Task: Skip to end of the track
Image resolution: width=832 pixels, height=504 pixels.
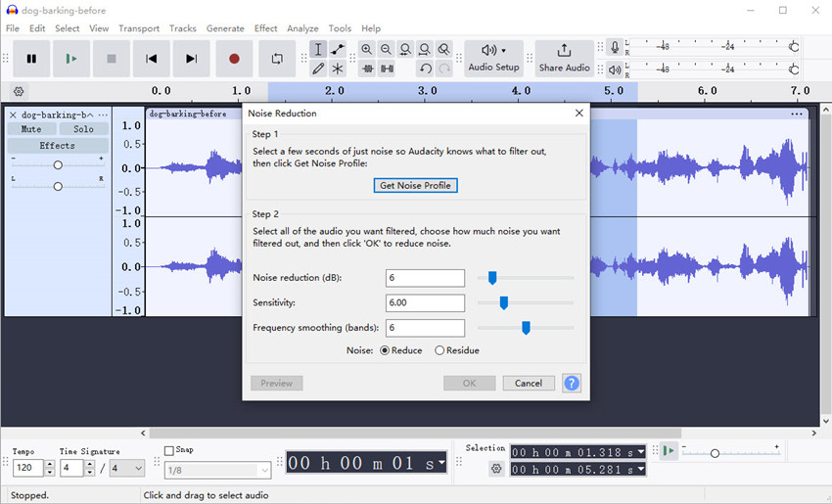Action: click(191, 59)
